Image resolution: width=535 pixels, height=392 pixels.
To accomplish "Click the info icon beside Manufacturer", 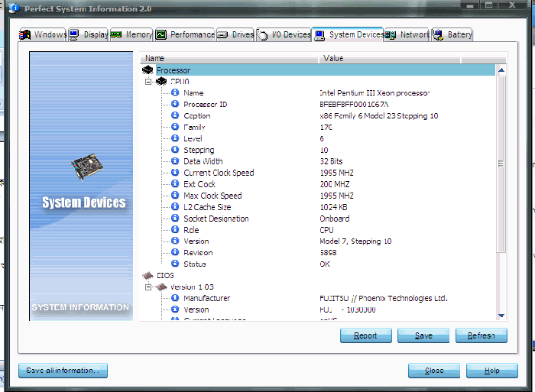I will point(175,298).
